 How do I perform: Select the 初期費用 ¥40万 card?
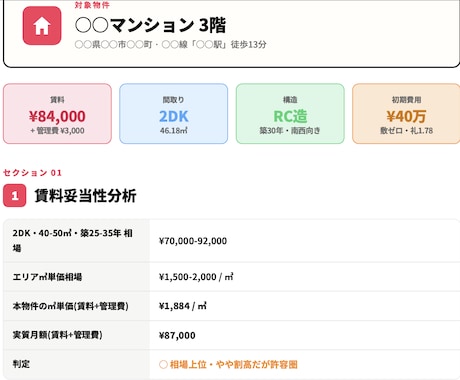coord(406,114)
